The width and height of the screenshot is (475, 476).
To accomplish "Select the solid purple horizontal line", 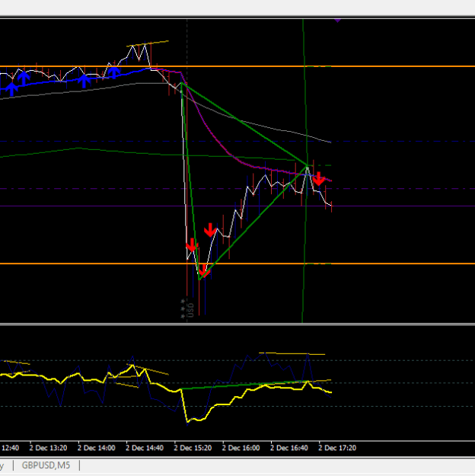I will [237, 206].
